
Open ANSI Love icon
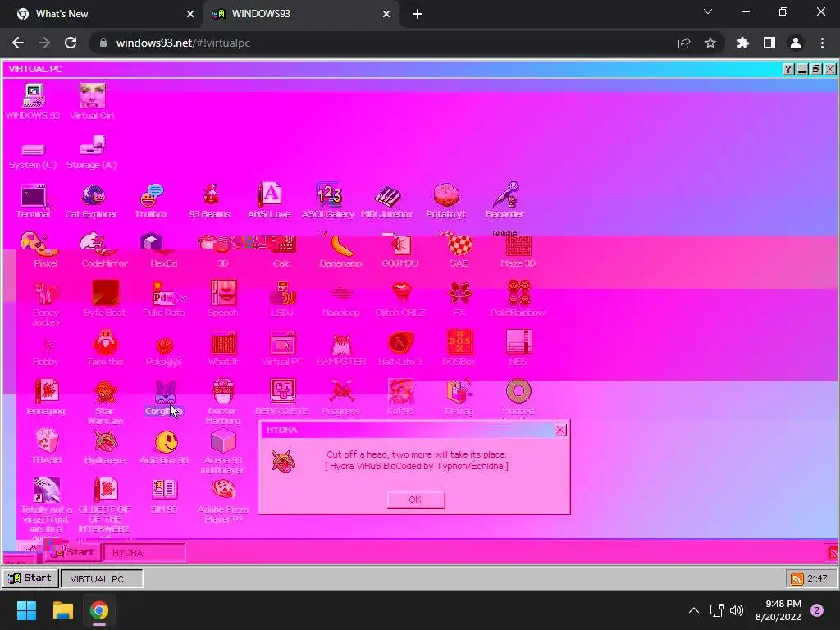pos(269,201)
